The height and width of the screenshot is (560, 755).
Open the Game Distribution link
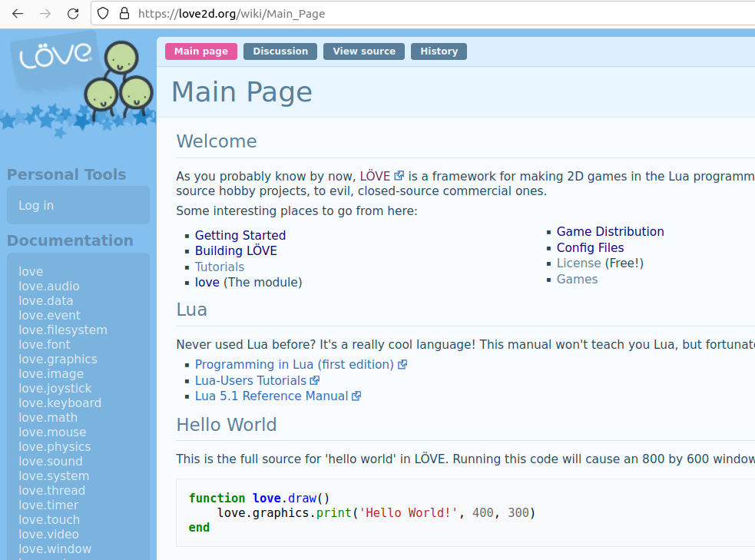[610, 231]
